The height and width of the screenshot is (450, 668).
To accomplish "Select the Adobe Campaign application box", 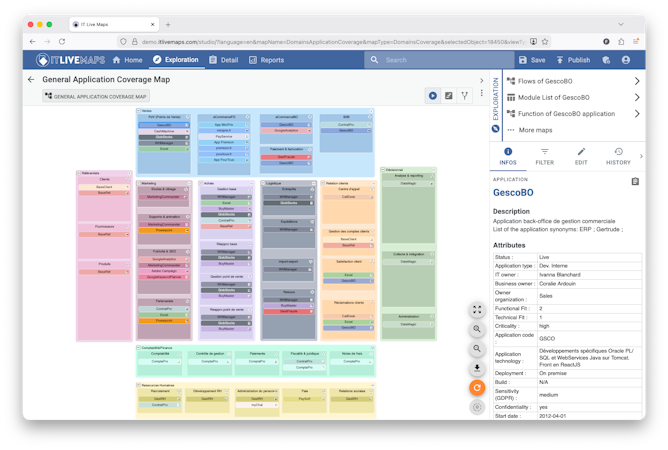I will (164, 271).
